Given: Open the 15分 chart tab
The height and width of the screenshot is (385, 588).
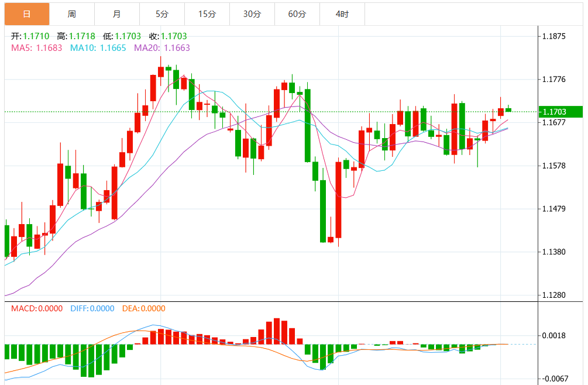Looking at the screenshot, I should pyautogui.click(x=207, y=14).
